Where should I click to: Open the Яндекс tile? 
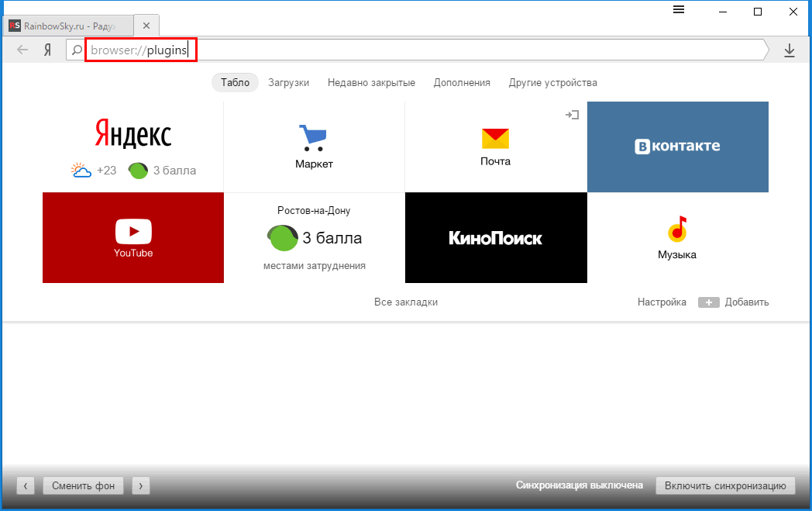click(133, 147)
